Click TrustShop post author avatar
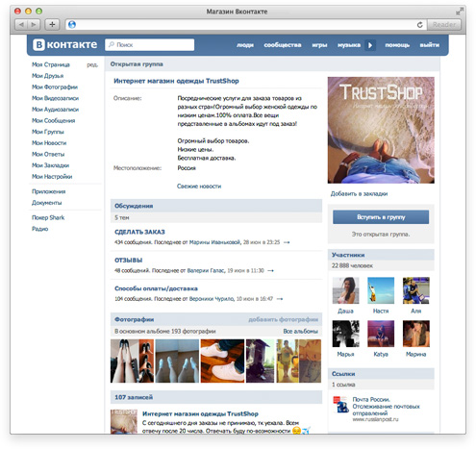The image size is (476, 449). pyautogui.click(x=124, y=421)
